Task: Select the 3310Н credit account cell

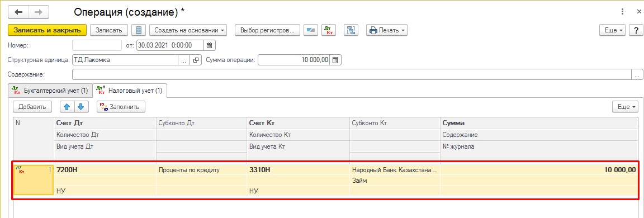Action: pos(298,169)
